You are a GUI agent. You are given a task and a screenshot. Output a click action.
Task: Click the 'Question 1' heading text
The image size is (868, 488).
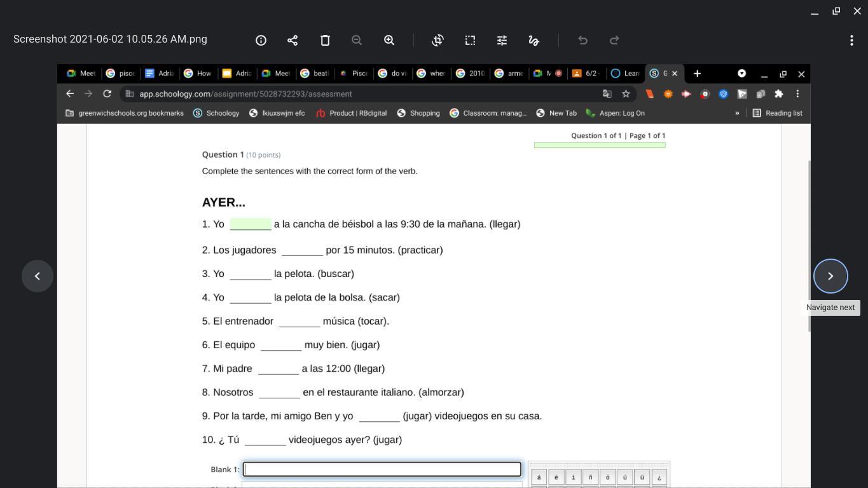click(x=223, y=154)
